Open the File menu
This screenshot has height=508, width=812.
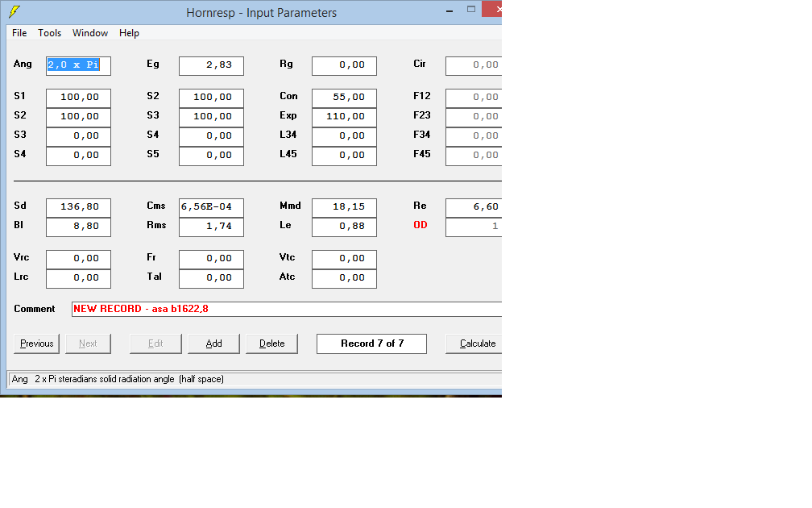click(19, 32)
